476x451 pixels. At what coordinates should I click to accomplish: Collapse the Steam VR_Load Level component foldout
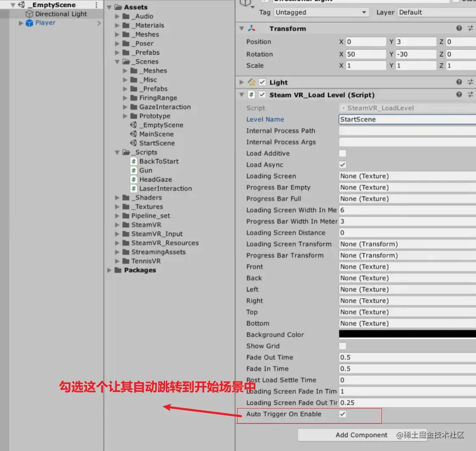[x=242, y=95]
